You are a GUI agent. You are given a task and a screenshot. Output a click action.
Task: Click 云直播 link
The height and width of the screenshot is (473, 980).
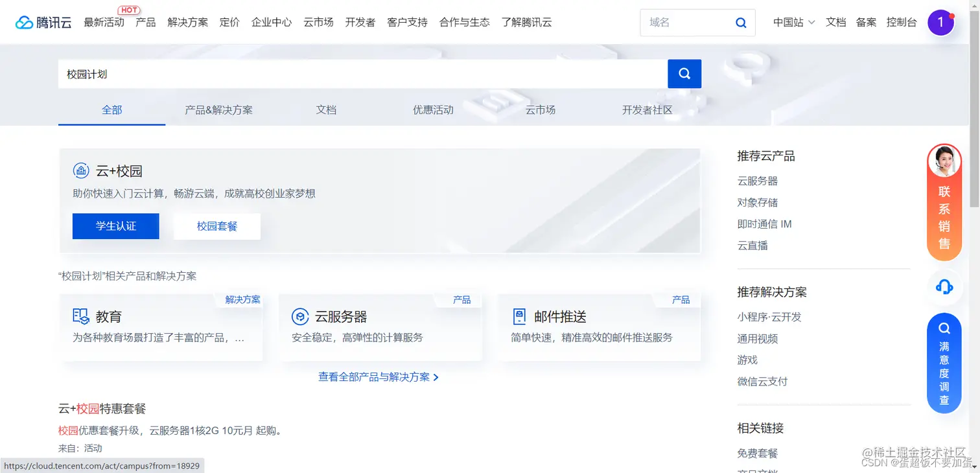(752, 245)
